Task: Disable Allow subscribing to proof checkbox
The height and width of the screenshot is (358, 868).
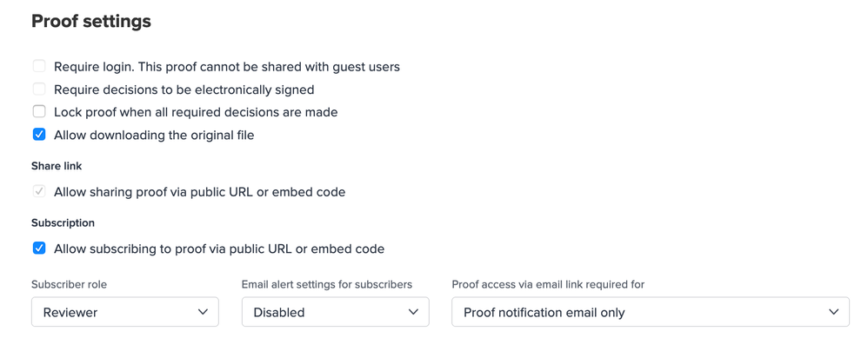Action: [39, 249]
